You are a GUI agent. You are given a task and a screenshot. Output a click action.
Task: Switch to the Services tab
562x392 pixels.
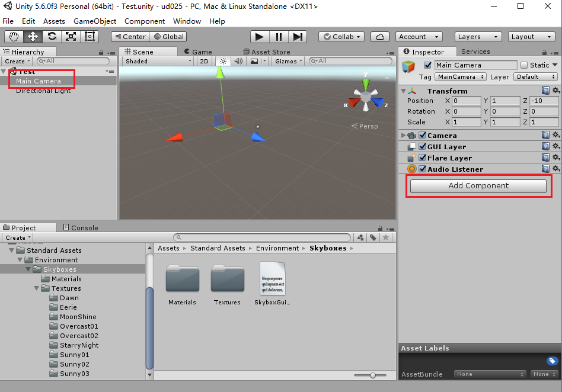click(475, 52)
